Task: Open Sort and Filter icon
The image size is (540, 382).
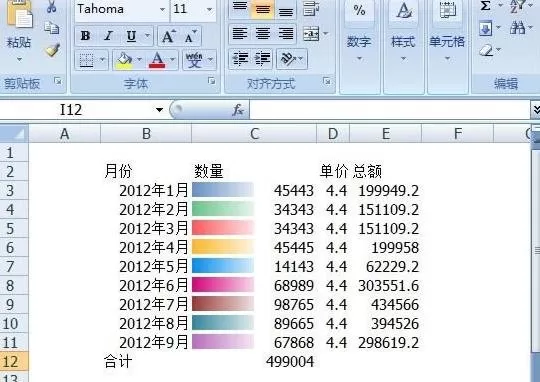Action: click(517, 6)
